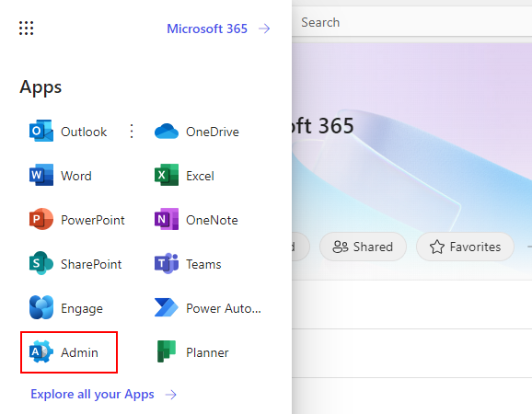The height and width of the screenshot is (414, 532).
Task: Click the Word label text
Action: point(76,176)
